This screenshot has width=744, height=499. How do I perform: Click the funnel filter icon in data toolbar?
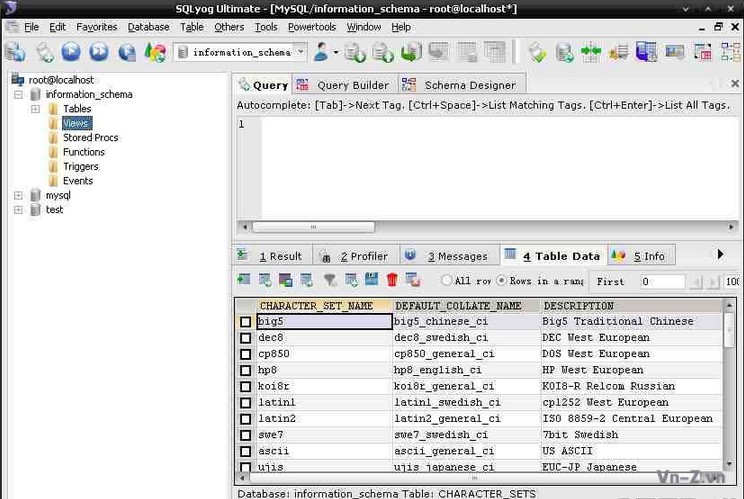click(x=330, y=281)
